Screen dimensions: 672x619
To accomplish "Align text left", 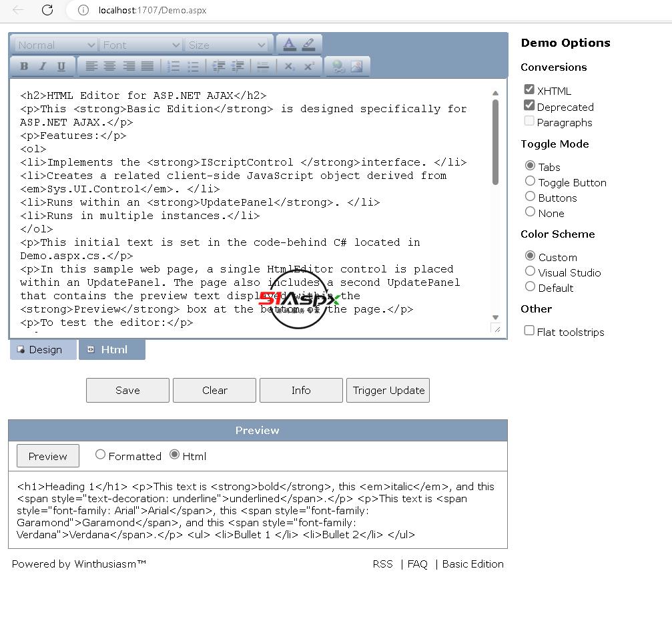I will [x=91, y=67].
